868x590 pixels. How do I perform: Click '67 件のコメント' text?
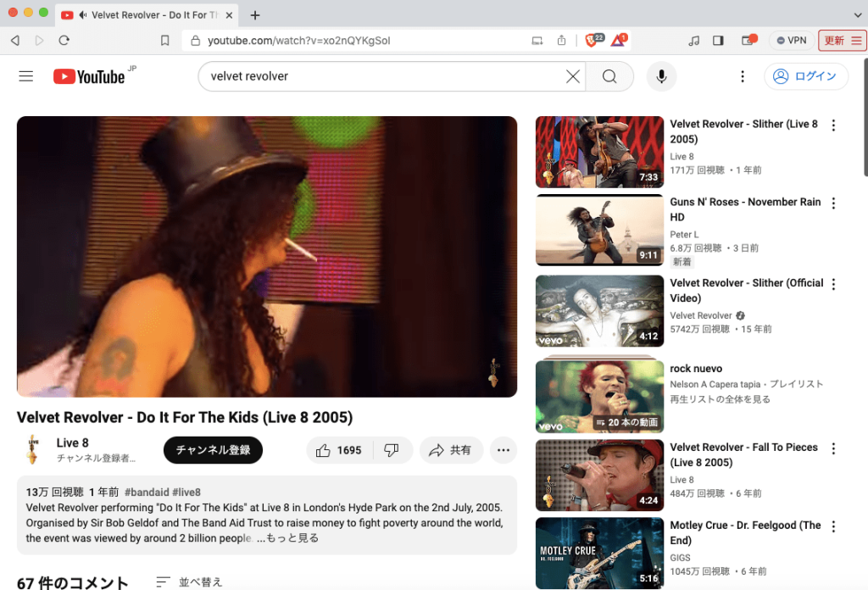[x=73, y=583]
